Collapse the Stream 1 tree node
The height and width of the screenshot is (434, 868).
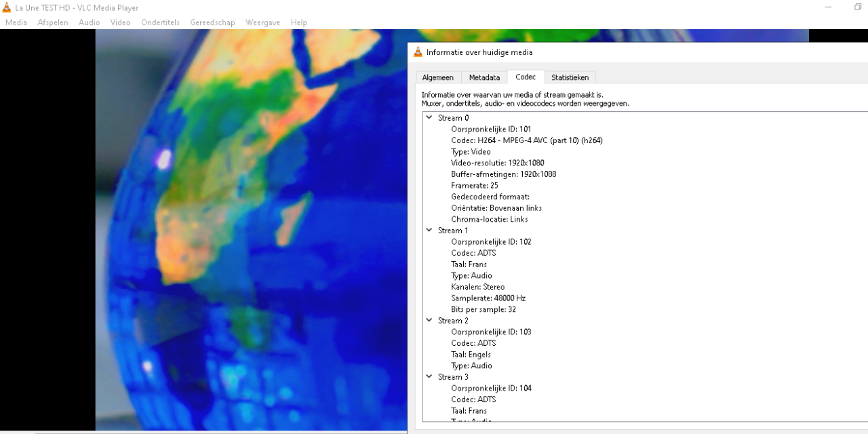pos(429,231)
